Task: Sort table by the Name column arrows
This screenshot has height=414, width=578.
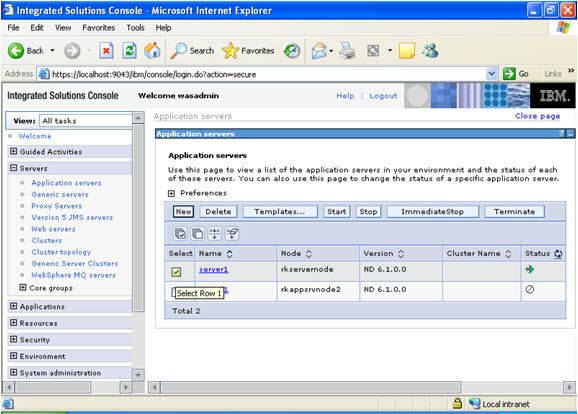Action: [x=230, y=254]
